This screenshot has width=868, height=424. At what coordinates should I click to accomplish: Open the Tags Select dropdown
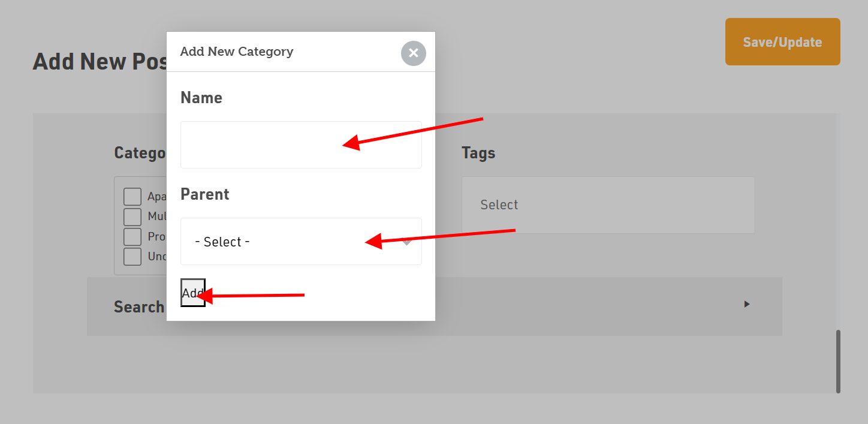point(608,205)
